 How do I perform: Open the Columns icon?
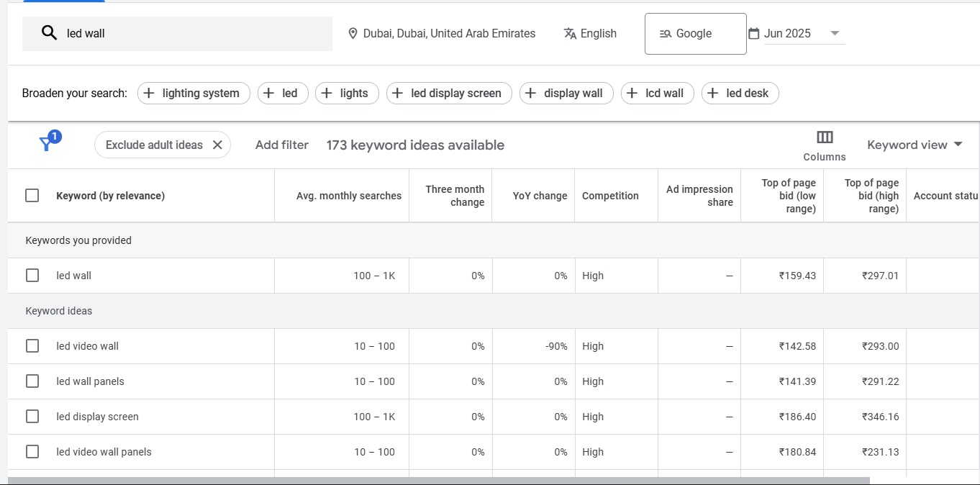pos(825,137)
